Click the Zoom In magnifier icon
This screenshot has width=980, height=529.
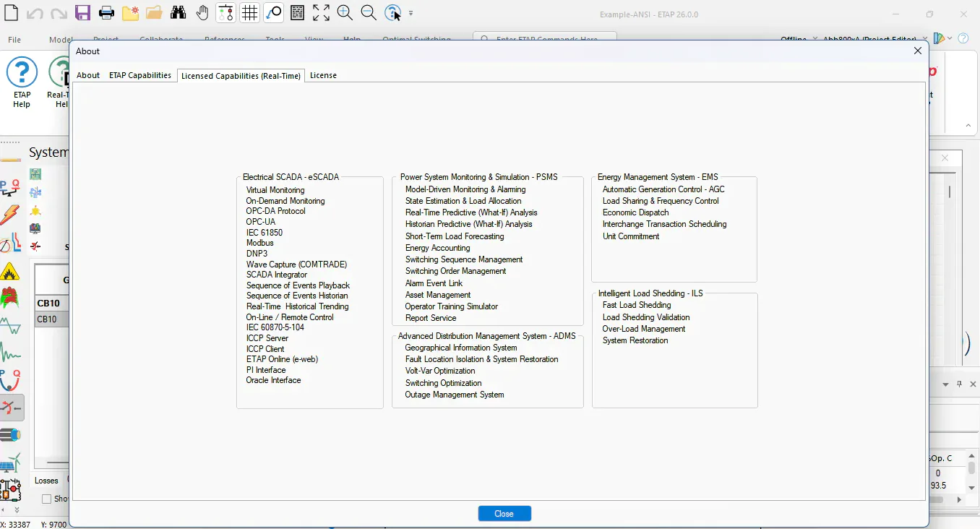[345, 13]
